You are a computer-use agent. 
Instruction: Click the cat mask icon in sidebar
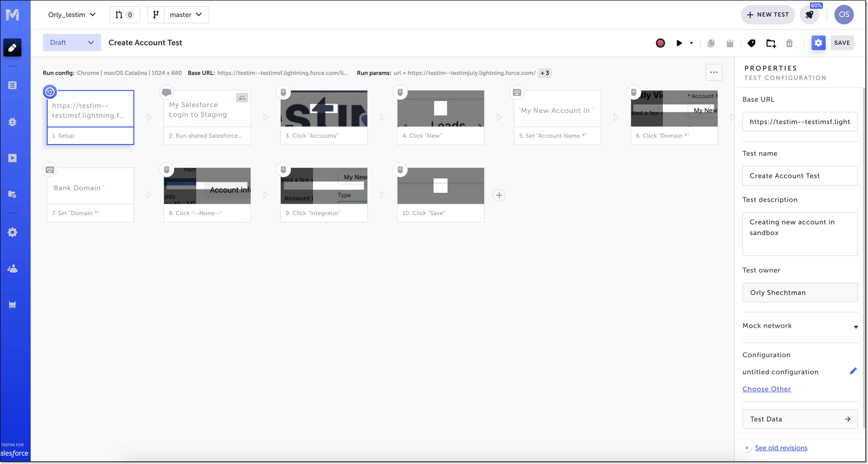coord(12,305)
